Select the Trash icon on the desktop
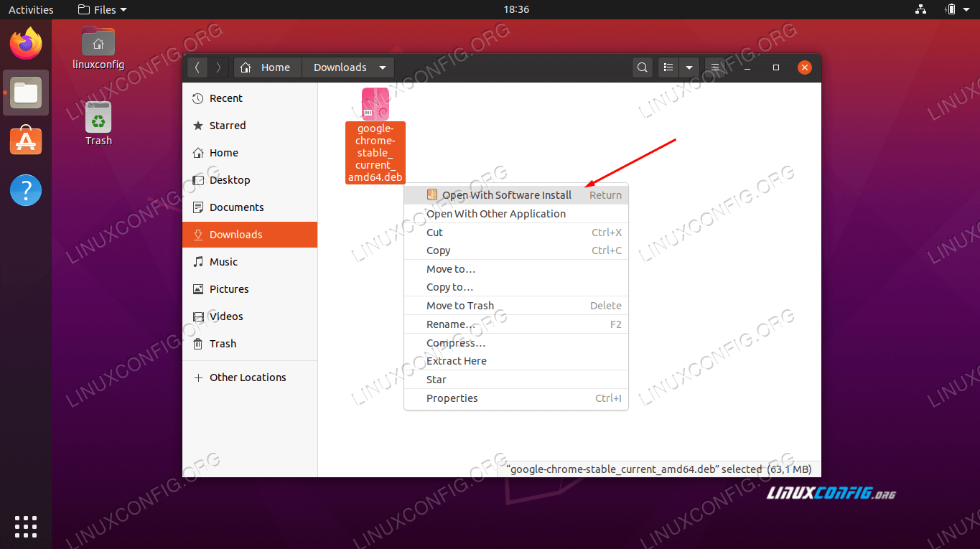980x549 pixels. [x=98, y=123]
